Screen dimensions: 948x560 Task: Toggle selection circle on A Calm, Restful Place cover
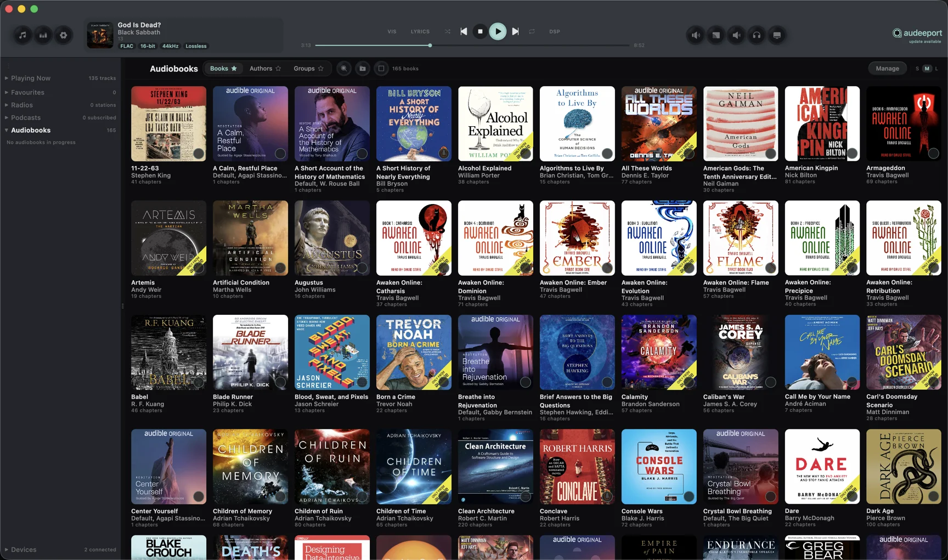point(280,154)
